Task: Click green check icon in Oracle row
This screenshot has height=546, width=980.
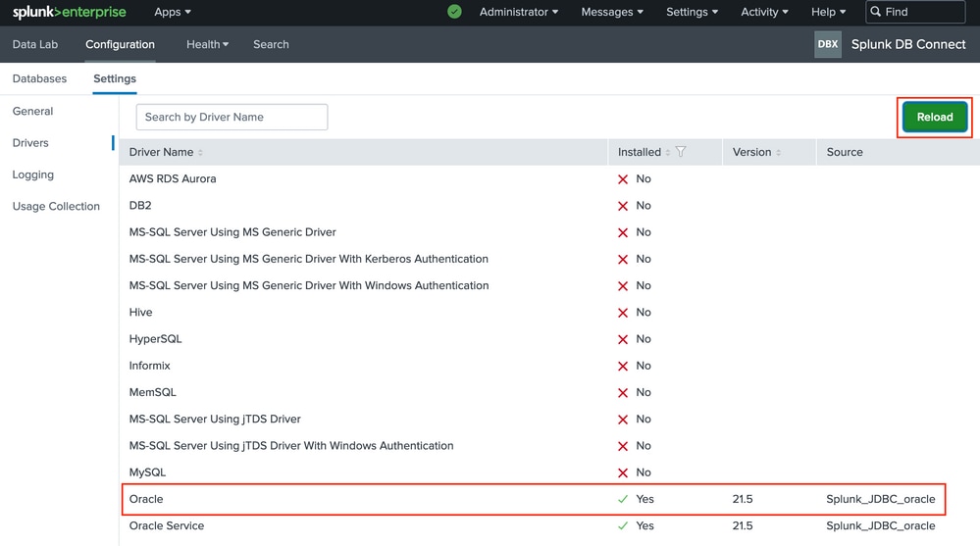Action: [x=623, y=499]
